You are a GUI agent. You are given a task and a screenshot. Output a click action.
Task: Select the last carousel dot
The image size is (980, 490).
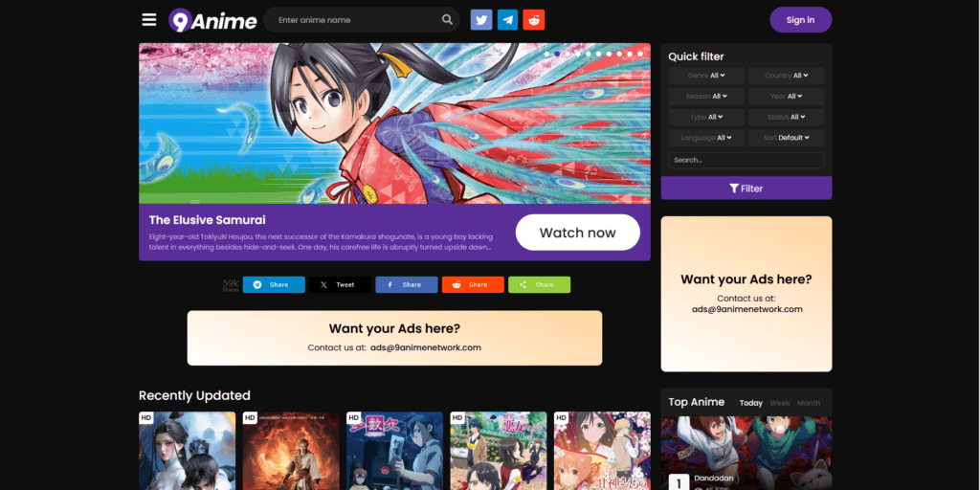click(640, 55)
